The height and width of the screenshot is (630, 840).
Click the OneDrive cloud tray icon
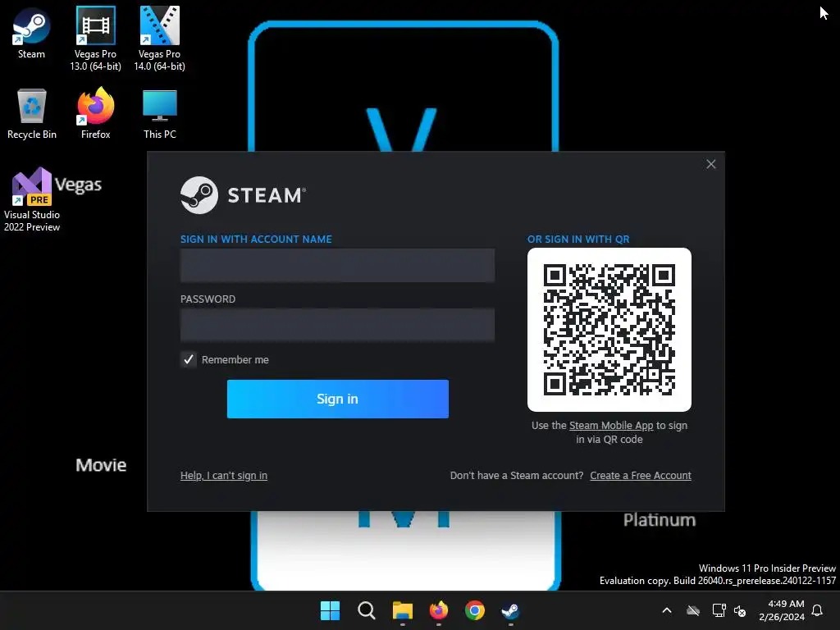[693, 610]
